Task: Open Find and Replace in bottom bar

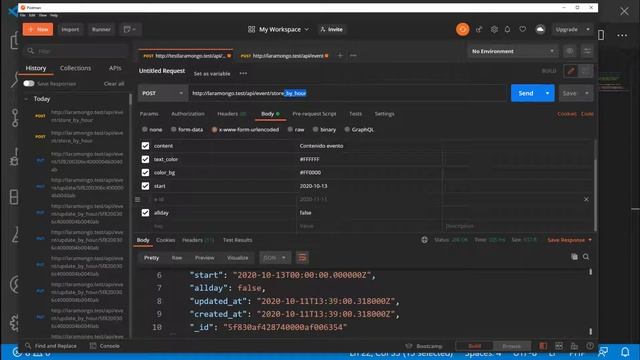Action: click(51, 346)
